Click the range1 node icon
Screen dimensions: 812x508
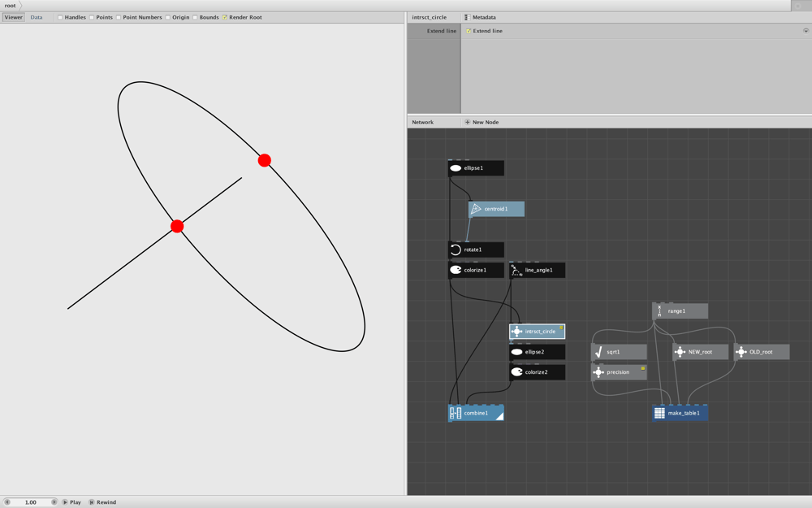[x=659, y=311]
